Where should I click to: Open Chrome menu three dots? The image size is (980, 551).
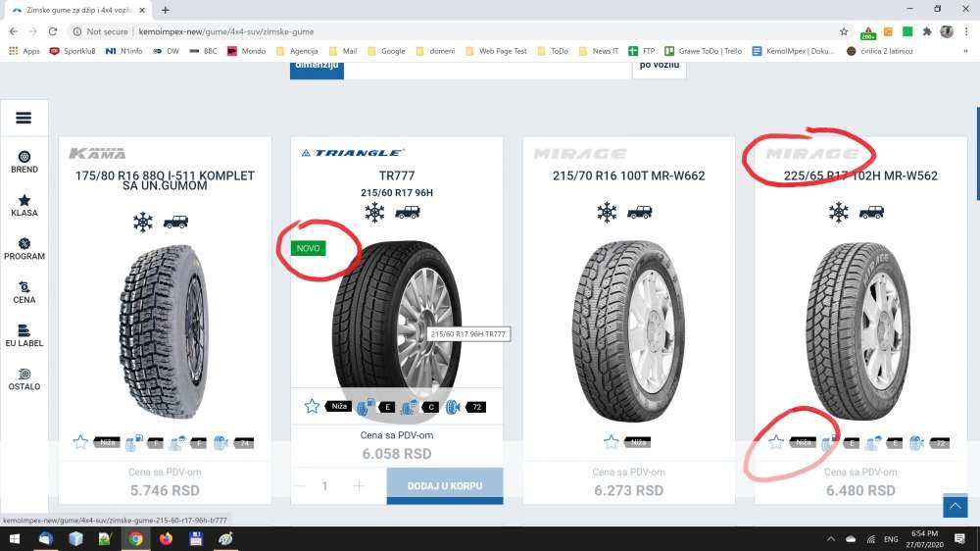(966, 31)
